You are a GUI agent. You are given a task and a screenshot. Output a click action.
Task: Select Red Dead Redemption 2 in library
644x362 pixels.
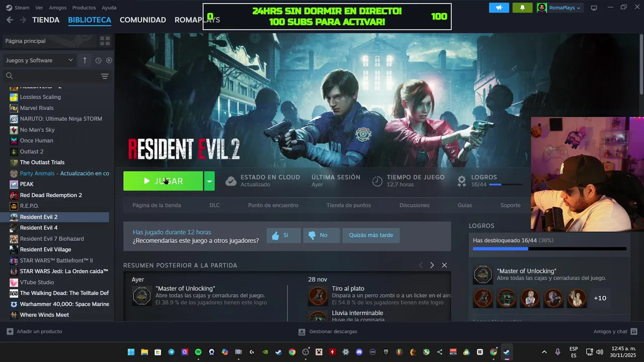[51, 195]
